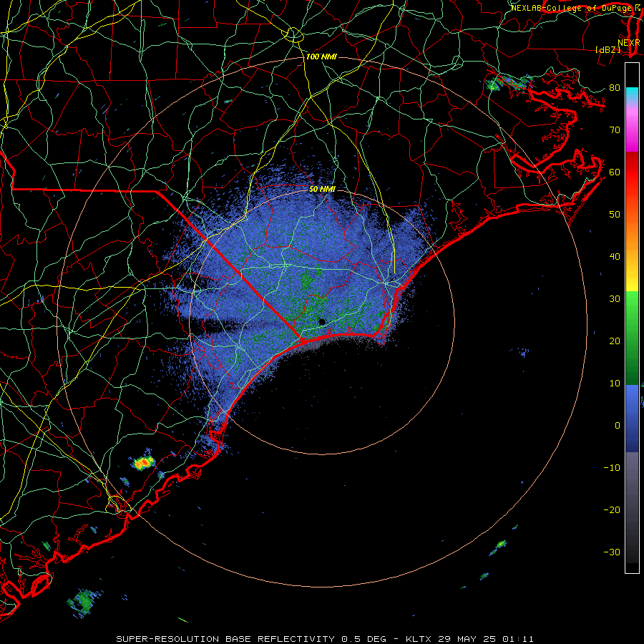Click the "100 NMI" range ring label
The width and height of the screenshot is (644, 644).
click(x=321, y=57)
